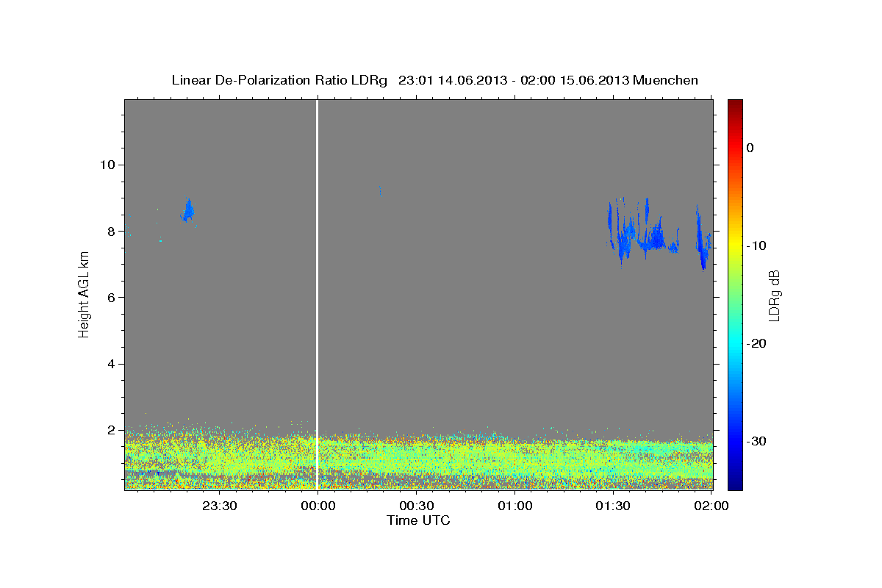Click the colorbar value label '-10'

(x=756, y=245)
